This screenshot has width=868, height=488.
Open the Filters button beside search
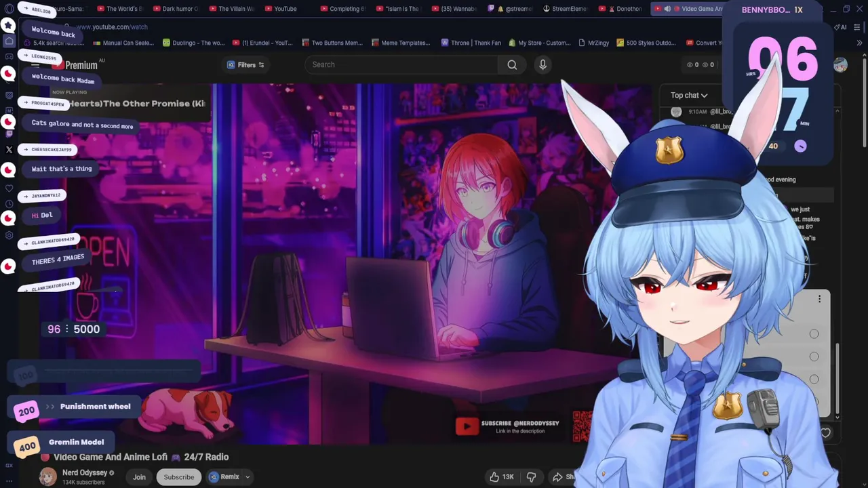245,65
